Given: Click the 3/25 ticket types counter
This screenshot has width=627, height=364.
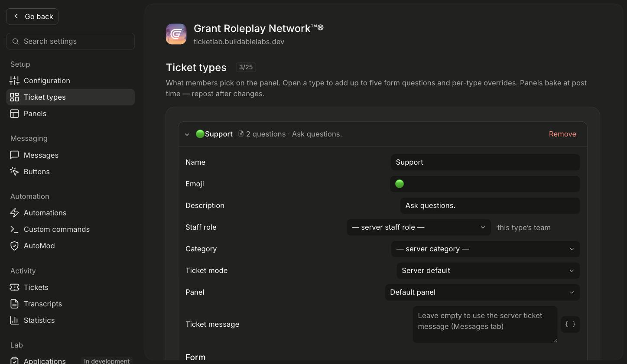Looking at the screenshot, I should click(x=246, y=67).
